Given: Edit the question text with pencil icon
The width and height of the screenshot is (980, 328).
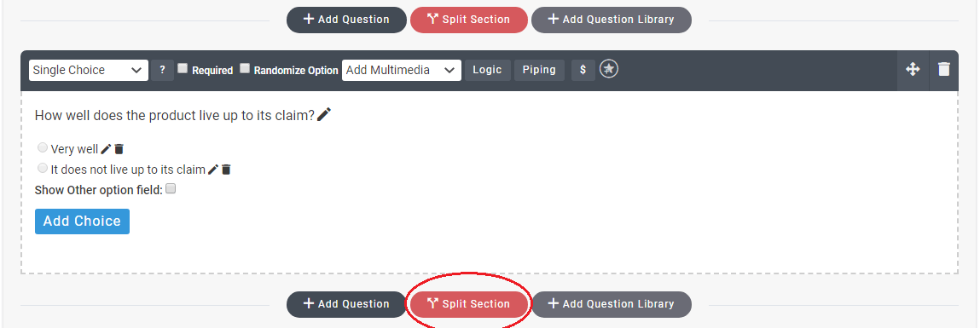Looking at the screenshot, I should [x=324, y=114].
